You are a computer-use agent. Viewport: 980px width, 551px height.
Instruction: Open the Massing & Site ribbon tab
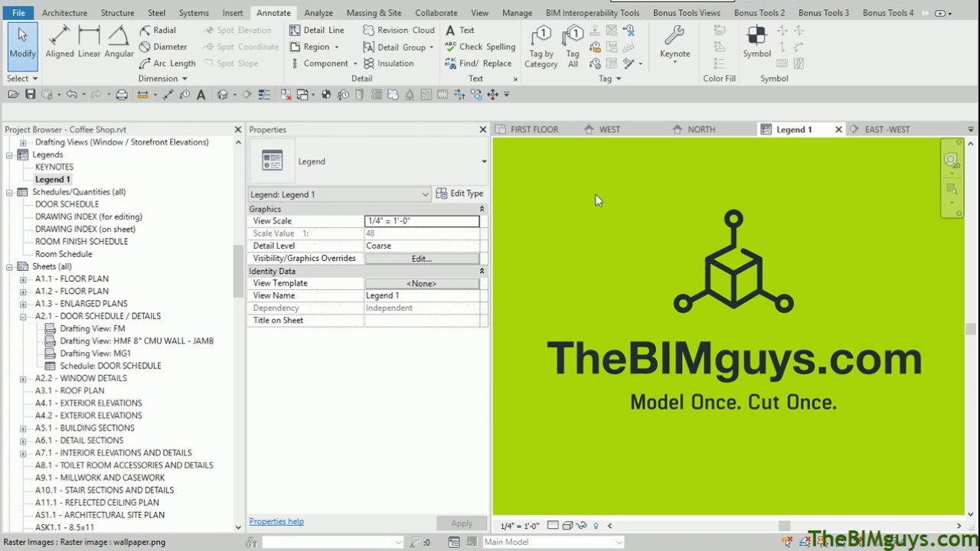[374, 13]
